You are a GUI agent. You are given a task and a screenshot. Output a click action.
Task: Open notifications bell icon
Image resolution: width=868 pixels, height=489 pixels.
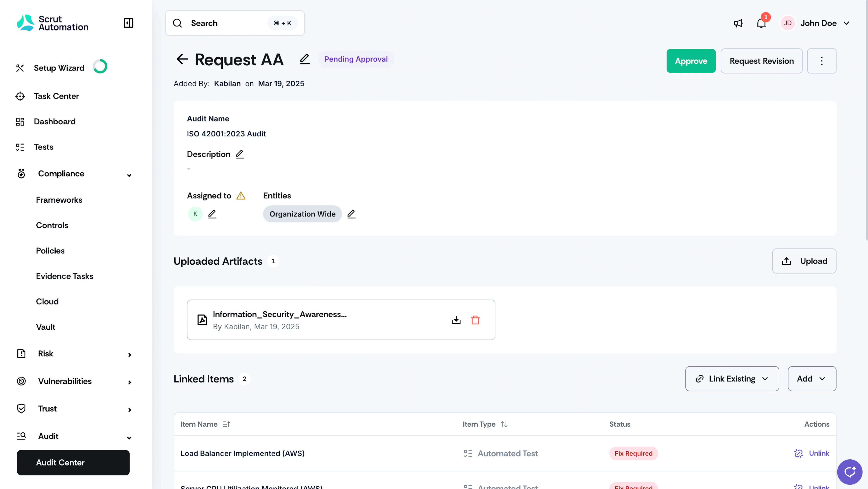pyautogui.click(x=761, y=23)
